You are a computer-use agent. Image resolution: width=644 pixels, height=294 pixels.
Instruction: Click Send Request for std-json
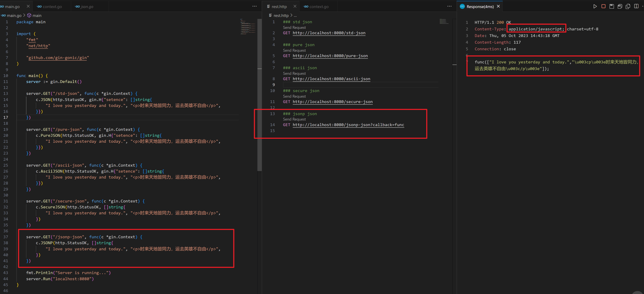coord(294,27)
